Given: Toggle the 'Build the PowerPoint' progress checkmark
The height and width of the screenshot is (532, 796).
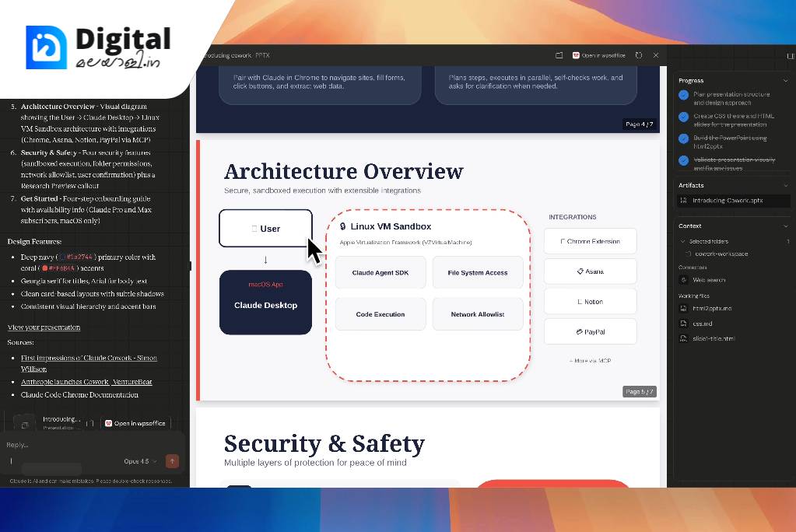Looking at the screenshot, I should 683,138.
